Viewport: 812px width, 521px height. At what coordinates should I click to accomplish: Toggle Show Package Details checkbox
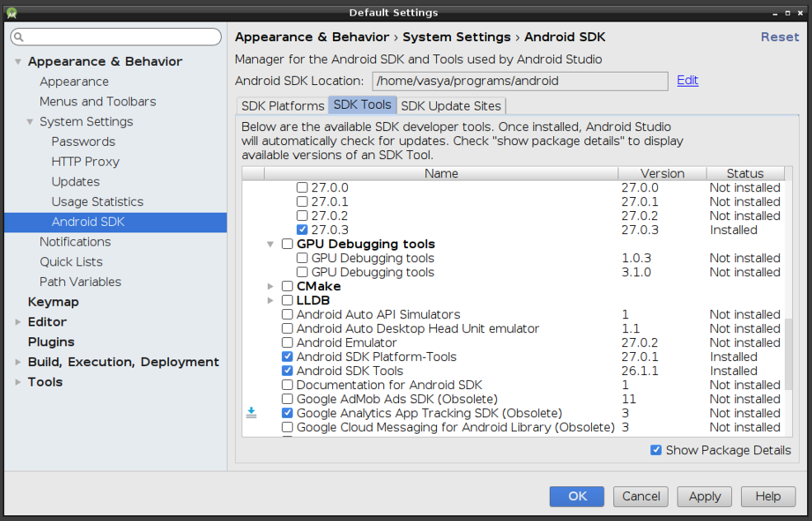click(x=656, y=450)
